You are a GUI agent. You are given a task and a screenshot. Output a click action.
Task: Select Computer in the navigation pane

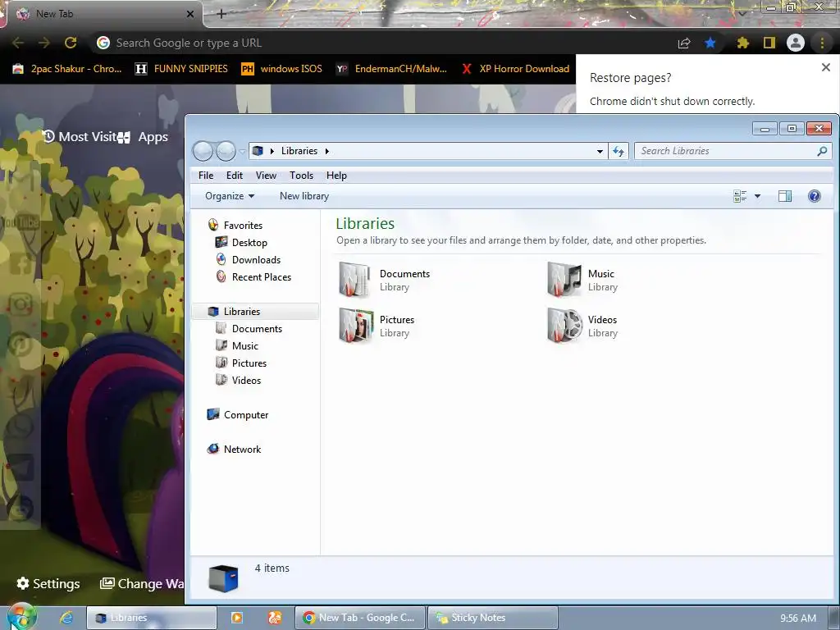point(246,414)
